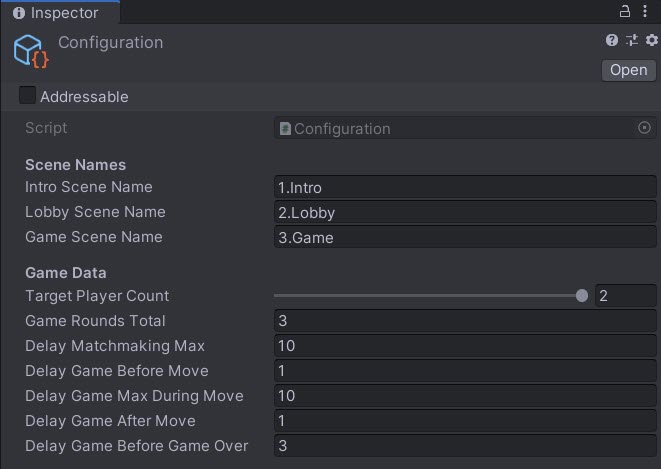The image size is (661, 469).
Task: Focus the Game Rounds Total field
Action: [x=465, y=321]
